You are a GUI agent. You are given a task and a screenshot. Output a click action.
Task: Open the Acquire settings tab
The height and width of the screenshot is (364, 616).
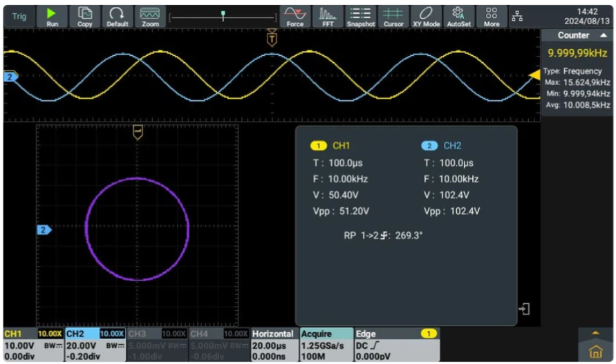click(x=325, y=344)
